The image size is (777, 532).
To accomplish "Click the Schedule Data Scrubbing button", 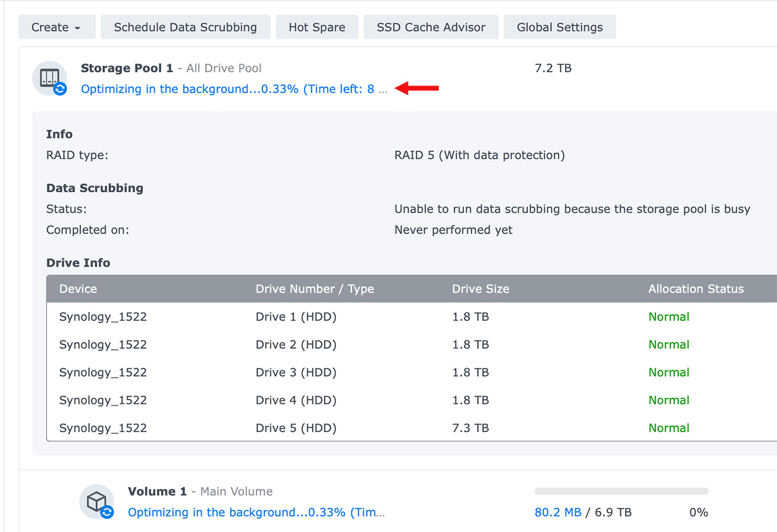I will click(x=185, y=27).
